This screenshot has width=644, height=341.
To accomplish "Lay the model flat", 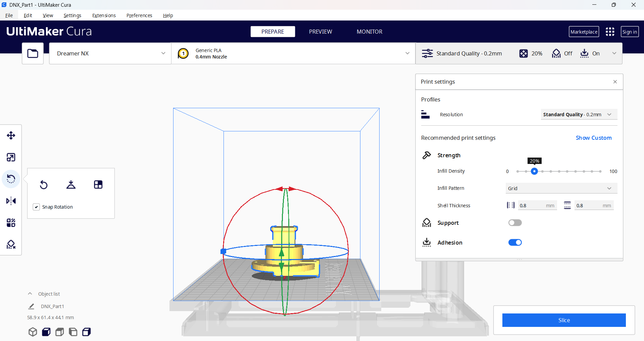I will click(x=71, y=184).
